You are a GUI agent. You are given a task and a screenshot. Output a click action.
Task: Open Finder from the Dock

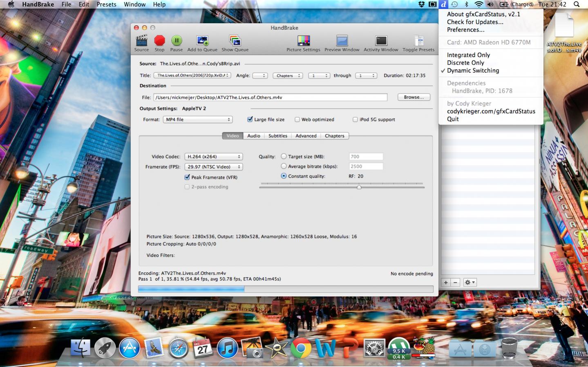coord(80,348)
